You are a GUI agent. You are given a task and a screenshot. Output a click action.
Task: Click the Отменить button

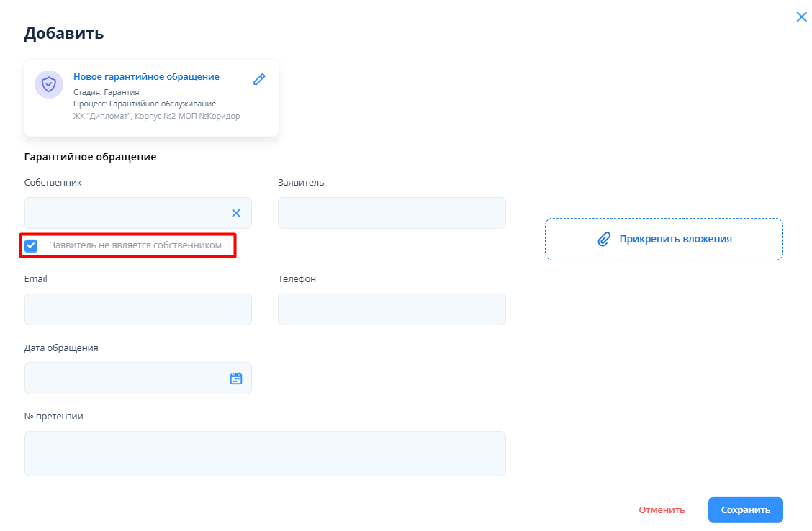tap(662, 510)
